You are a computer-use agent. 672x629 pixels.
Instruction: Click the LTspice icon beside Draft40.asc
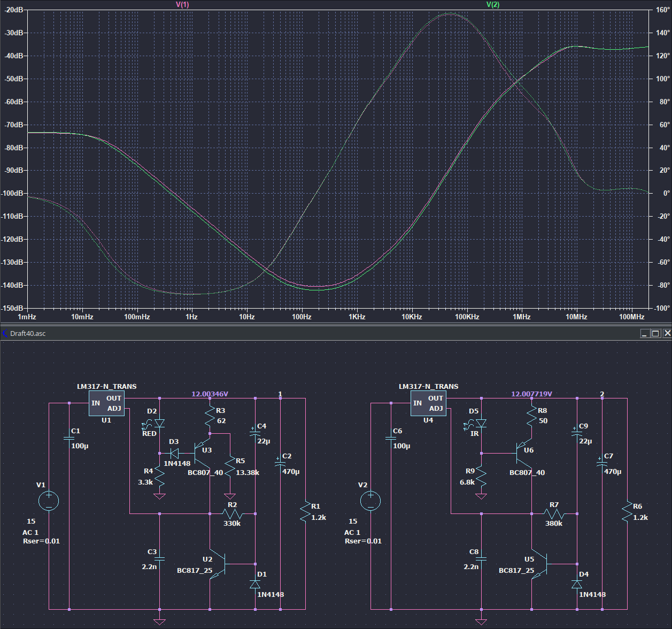5,333
